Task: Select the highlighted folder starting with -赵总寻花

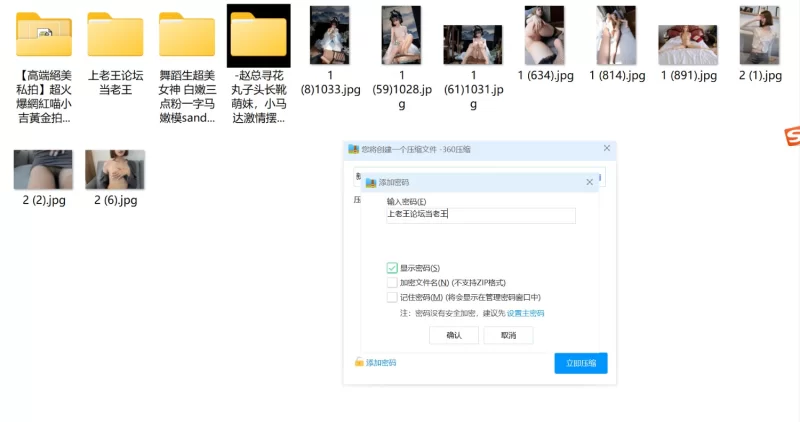Action: point(259,36)
